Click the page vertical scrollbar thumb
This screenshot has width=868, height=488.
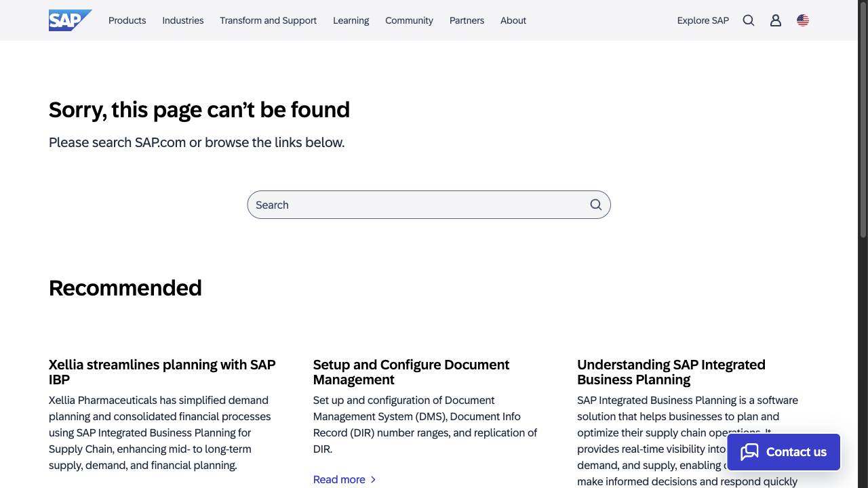[863, 119]
